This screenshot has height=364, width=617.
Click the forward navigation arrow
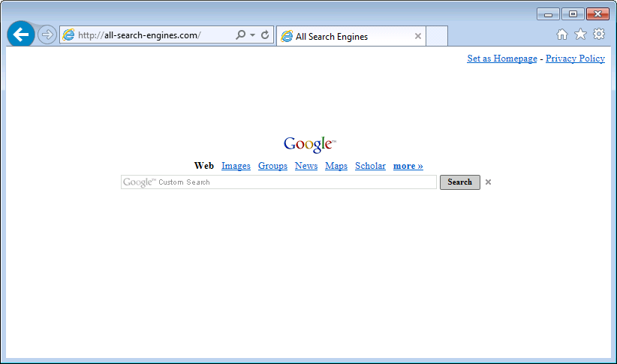(47, 35)
